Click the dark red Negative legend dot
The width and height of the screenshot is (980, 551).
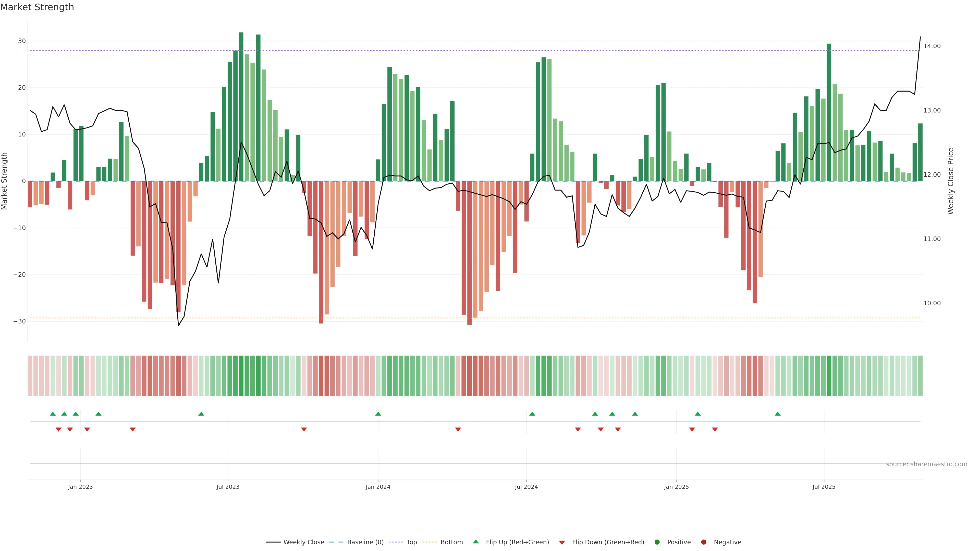pyautogui.click(x=703, y=542)
